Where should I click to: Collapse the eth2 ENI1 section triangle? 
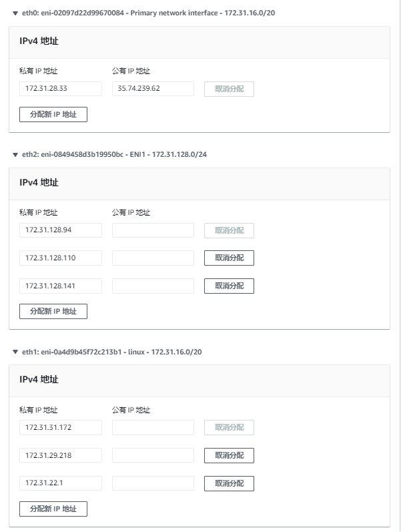click(x=15, y=155)
